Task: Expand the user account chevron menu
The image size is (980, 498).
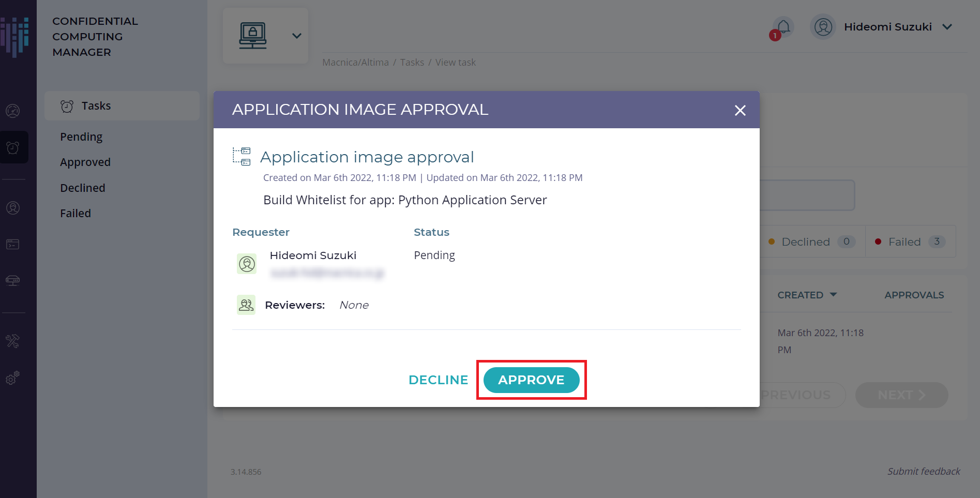Action: tap(947, 27)
